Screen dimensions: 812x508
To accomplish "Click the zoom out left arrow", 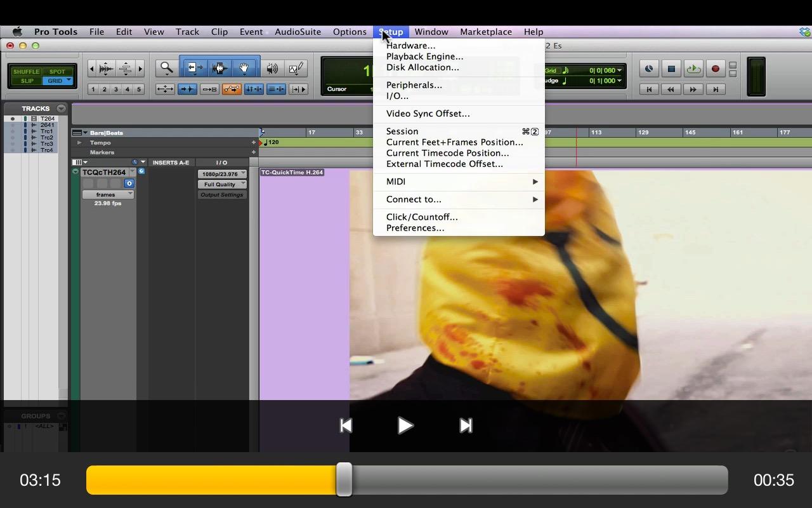I will pyautogui.click(x=91, y=69).
